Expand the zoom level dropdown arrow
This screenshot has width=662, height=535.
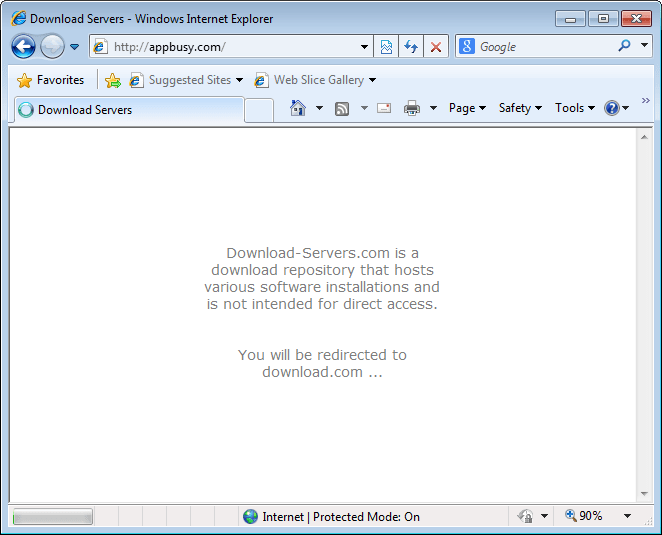tap(627, 516)
